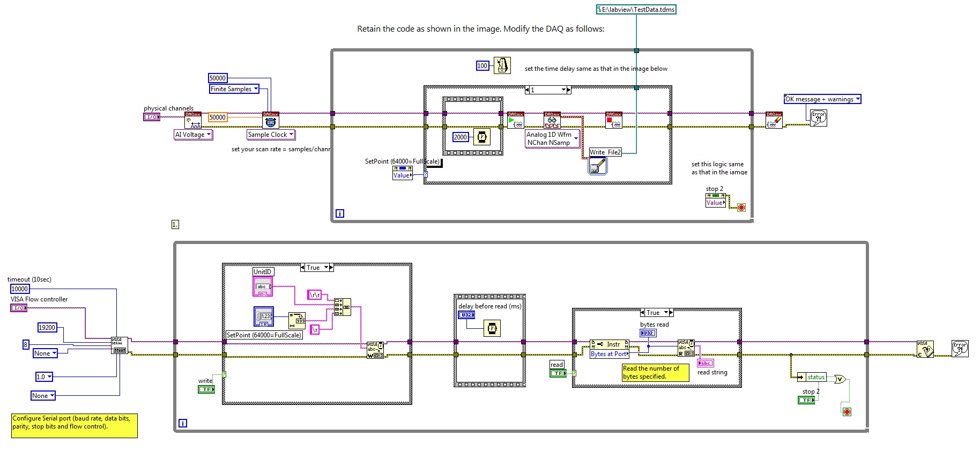This screenshot has width=980, height=450.
Task: Click the lower loop red stop terminal
Action: (x=847, y=412)
